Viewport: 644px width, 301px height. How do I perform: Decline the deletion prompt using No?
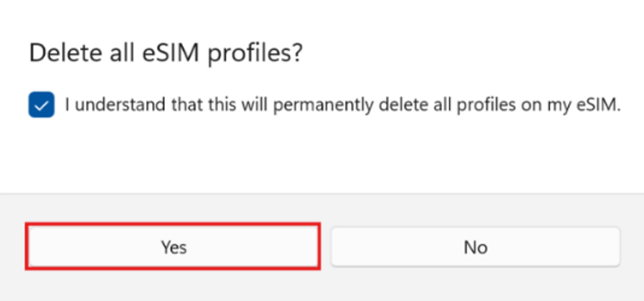point(476,247)
